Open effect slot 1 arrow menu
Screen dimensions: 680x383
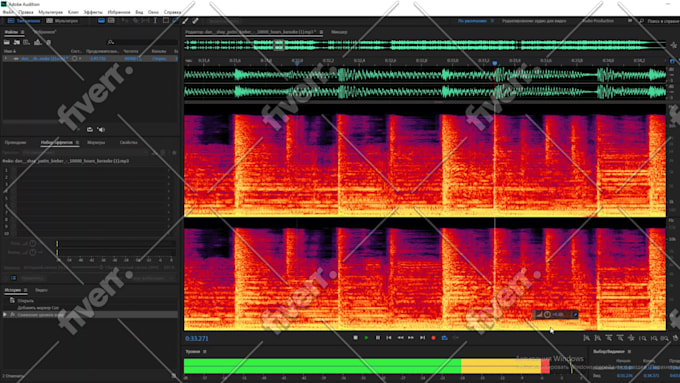click(169, 170)
